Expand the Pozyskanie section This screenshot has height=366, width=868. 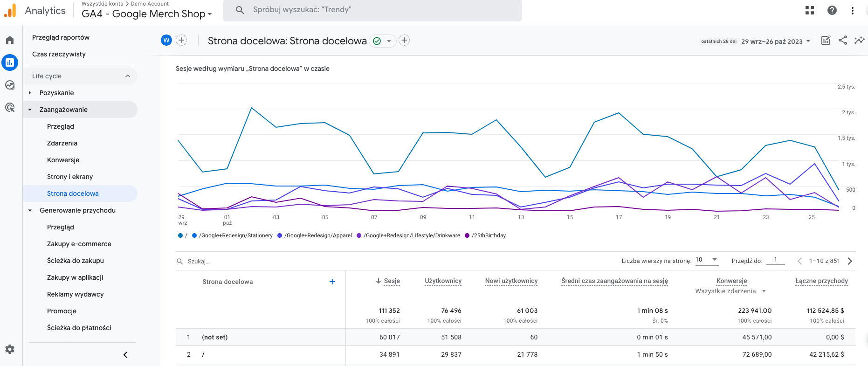(x=30, y=93)
